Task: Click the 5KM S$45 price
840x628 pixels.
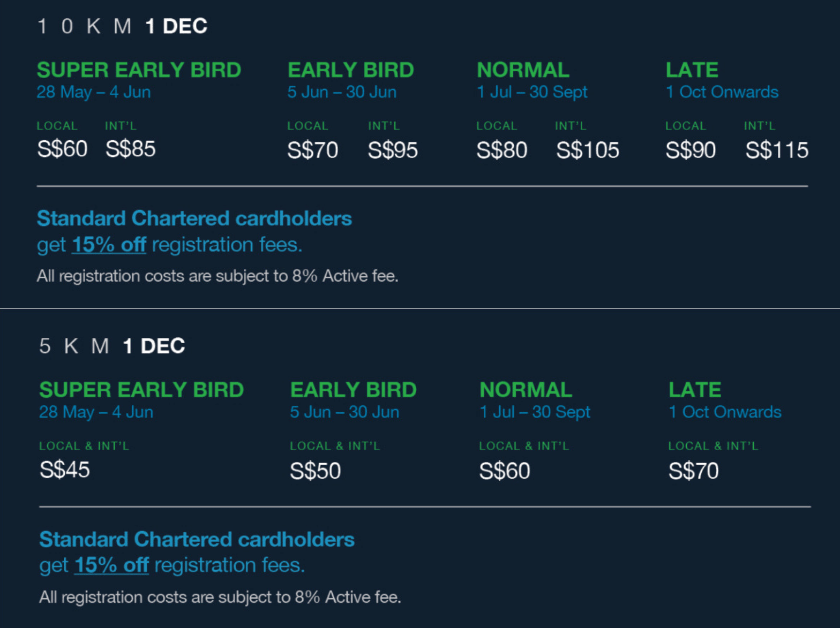Action: pos(65,470)
